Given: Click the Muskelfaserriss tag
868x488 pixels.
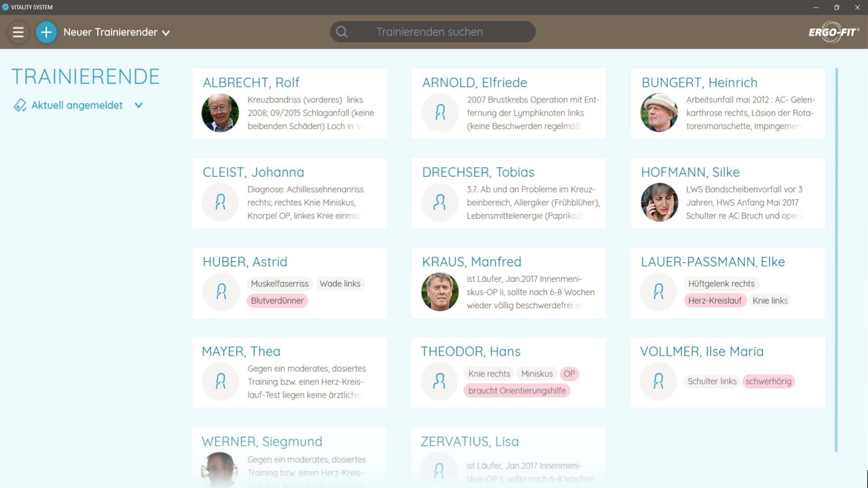Looking at the screenshot, I should (279, 284).
